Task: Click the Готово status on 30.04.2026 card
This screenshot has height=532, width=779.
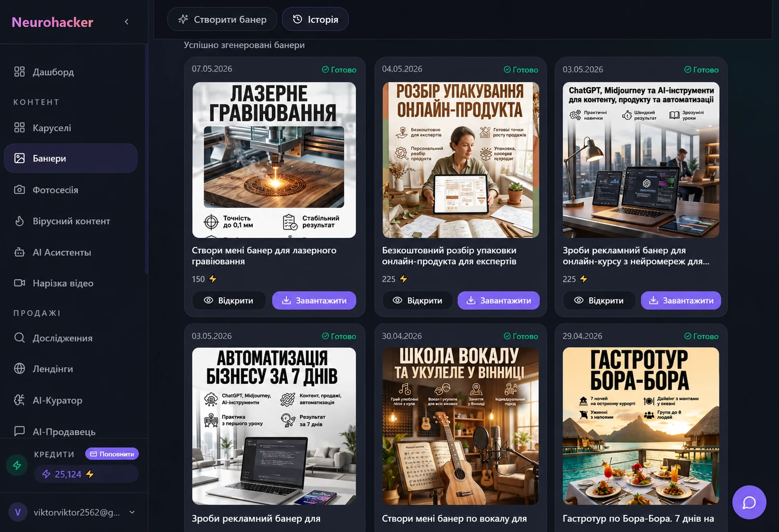Action: coord(521,336)
